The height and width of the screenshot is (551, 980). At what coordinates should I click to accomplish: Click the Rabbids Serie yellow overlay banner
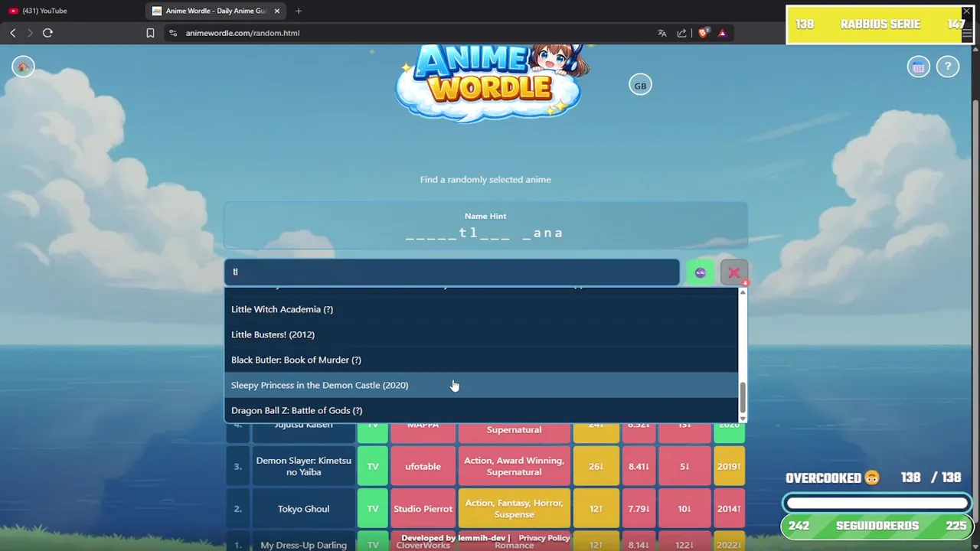[x=880, y=24]
